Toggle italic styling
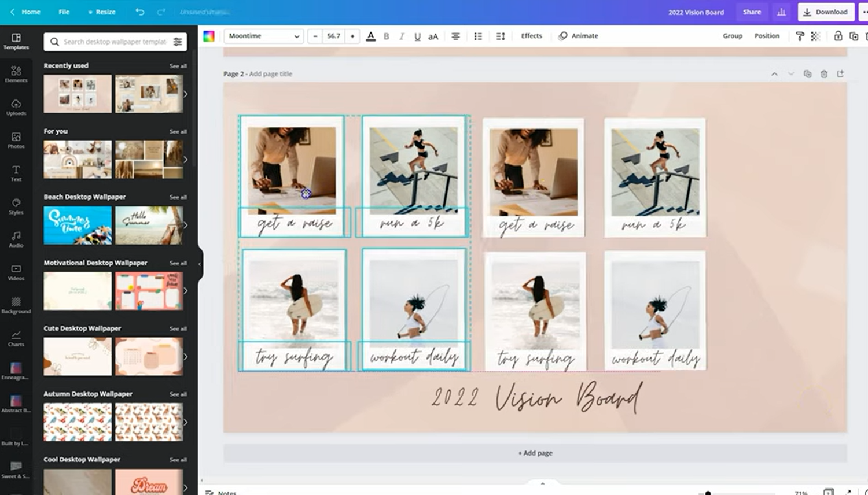868x495 pixels. point(402,36)
